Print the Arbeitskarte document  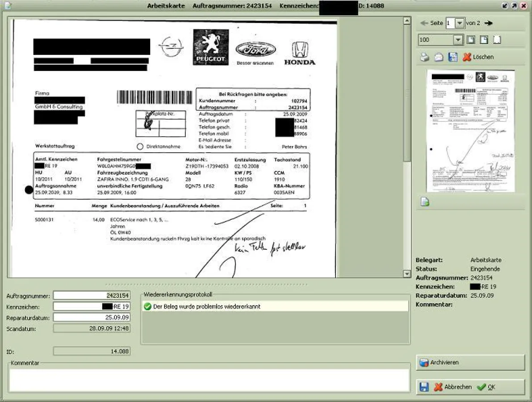pyautogui.click(x=426, y=57)
